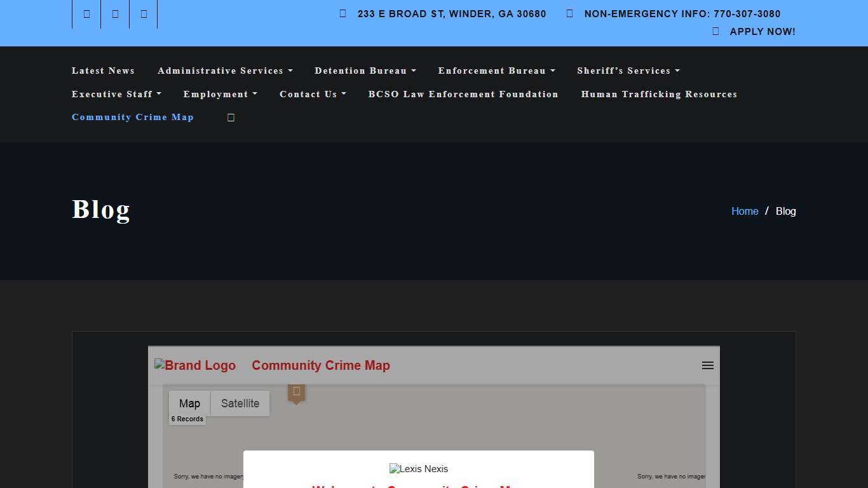Select the Map view option
The height and width of the screenshot is (488, 868).
[x=189, y=403]
